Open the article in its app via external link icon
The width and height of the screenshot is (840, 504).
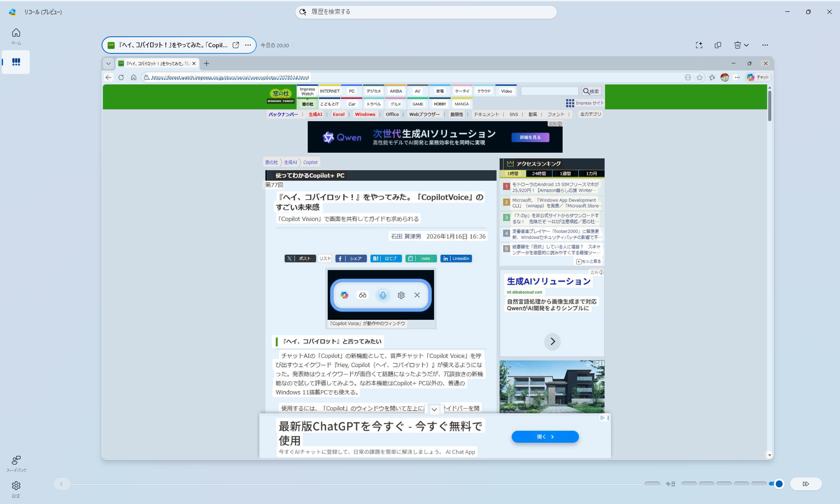(236, 45)
